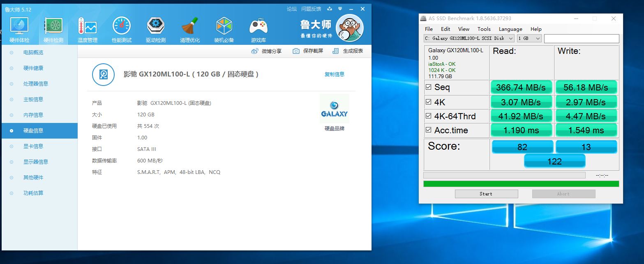The image size is (644, 264).
Task: Click the SATA III interface value
Action: pyautogui.click(x=147, y=149)
